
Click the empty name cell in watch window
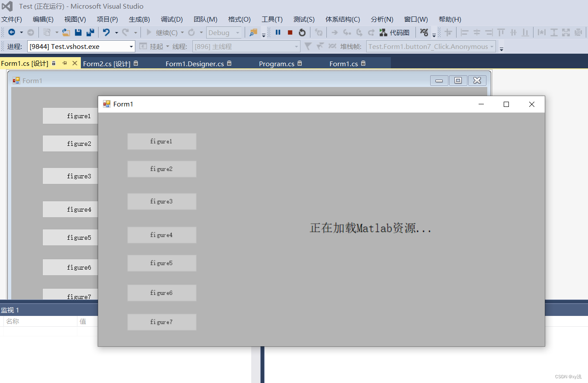[40, 332]
